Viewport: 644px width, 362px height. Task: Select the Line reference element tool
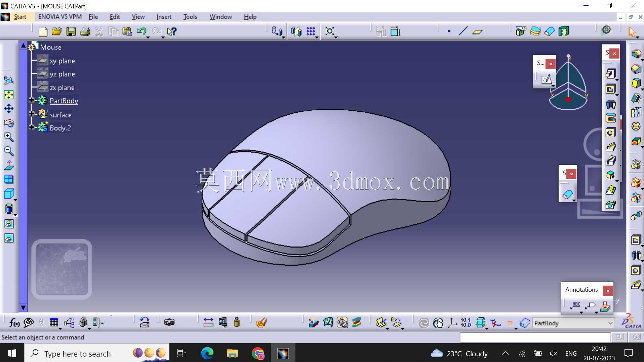463,32
